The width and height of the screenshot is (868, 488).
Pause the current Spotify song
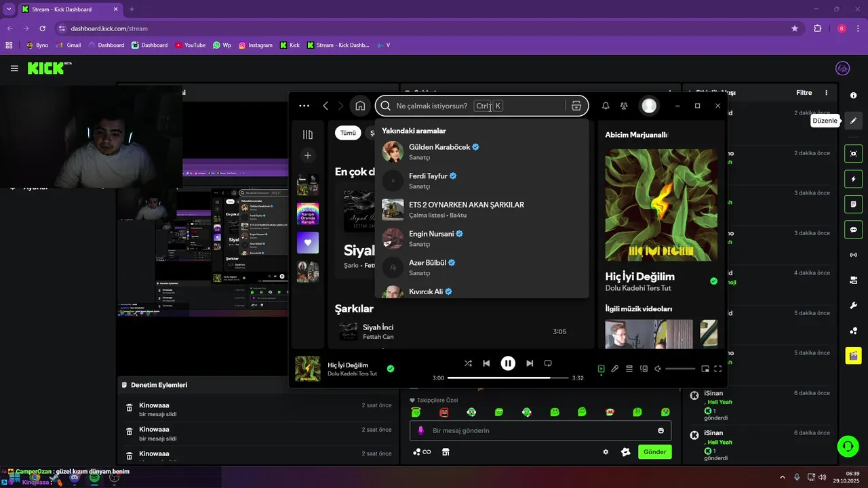(508, 363)
